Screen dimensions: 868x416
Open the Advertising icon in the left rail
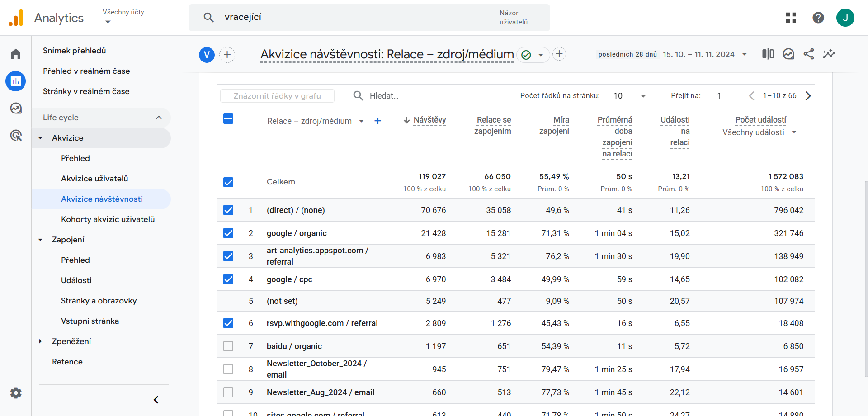point(16,135)
